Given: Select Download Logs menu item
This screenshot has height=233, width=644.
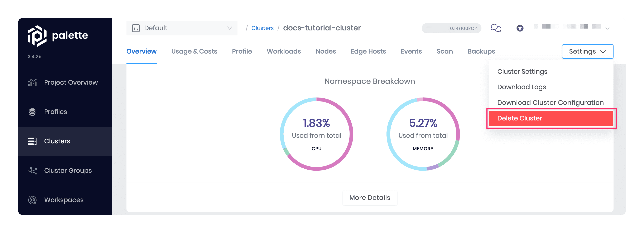Looking at the screenshot, I should click(551, 87).
